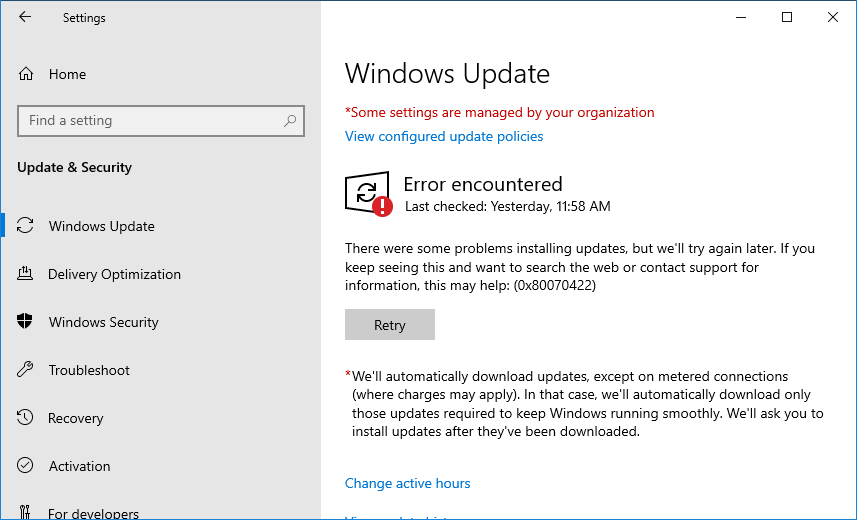Viewport: 857px width, 520px height.
Task: Click the update error status icon
Action: (x=369, y=194)
